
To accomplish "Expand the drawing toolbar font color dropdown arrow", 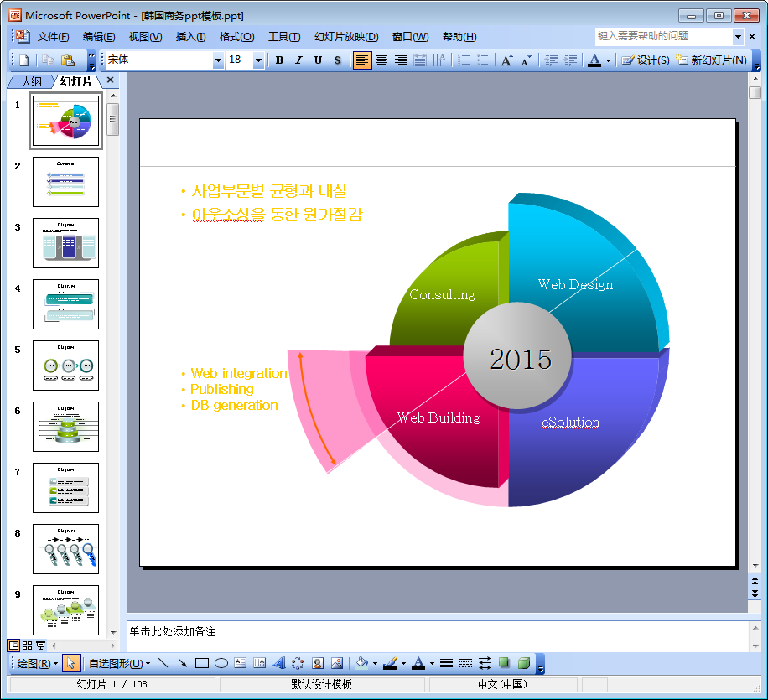I will point(432,663).
